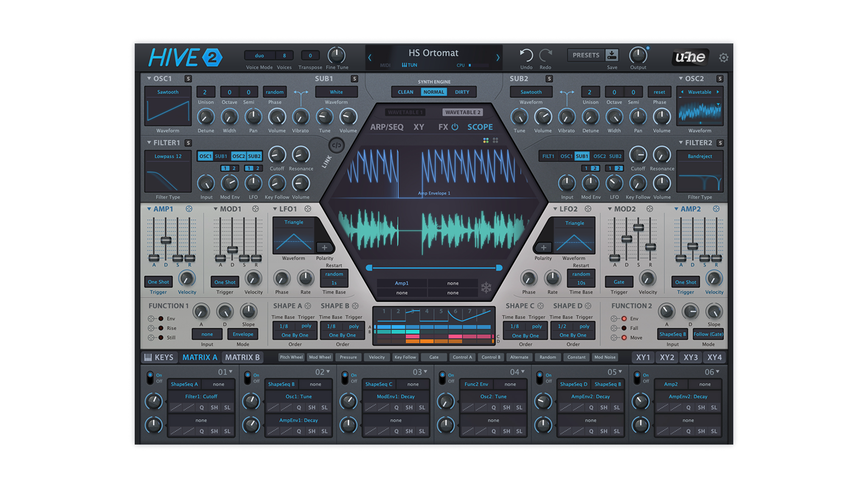Toggle Matrix A slot 05 On/Off switch

[x=539, y=378]
